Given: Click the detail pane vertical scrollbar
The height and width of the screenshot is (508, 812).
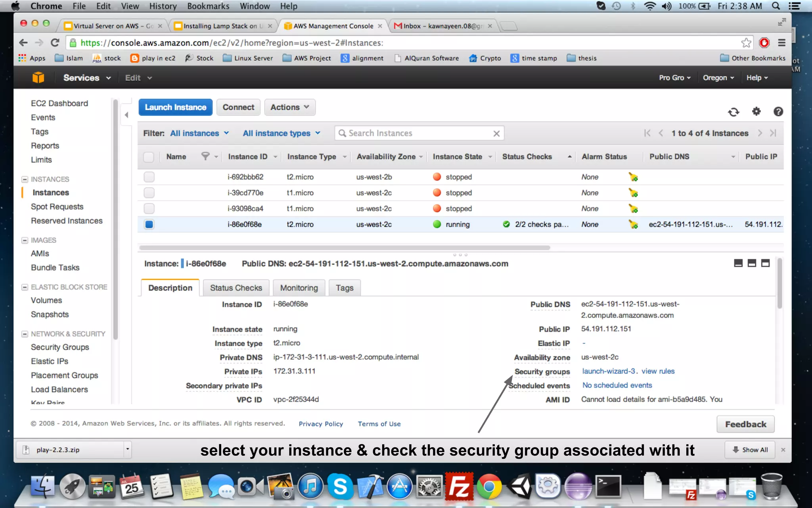Looking at the screenshot, I should (x=779, y=283).
